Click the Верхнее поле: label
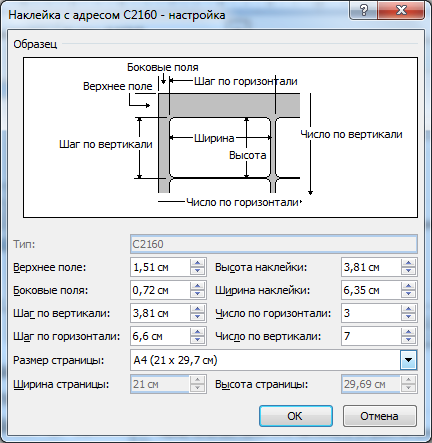The image size is (432, 443). 50,267
